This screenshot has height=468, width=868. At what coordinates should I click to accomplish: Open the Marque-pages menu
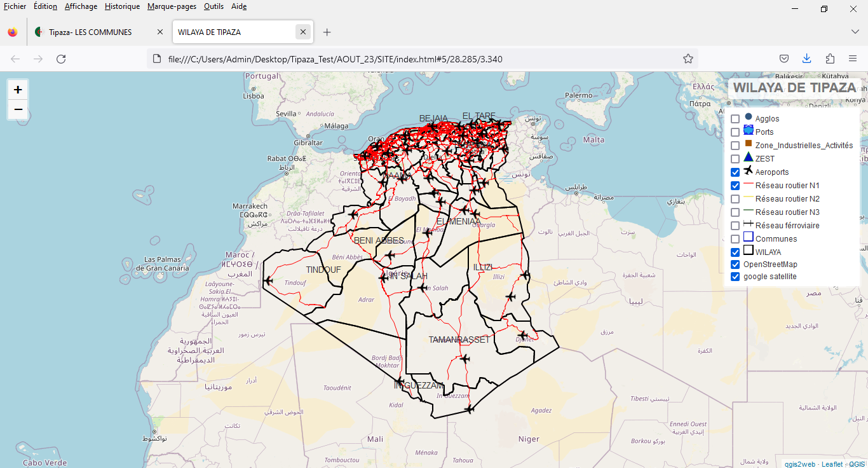[172, 6]
